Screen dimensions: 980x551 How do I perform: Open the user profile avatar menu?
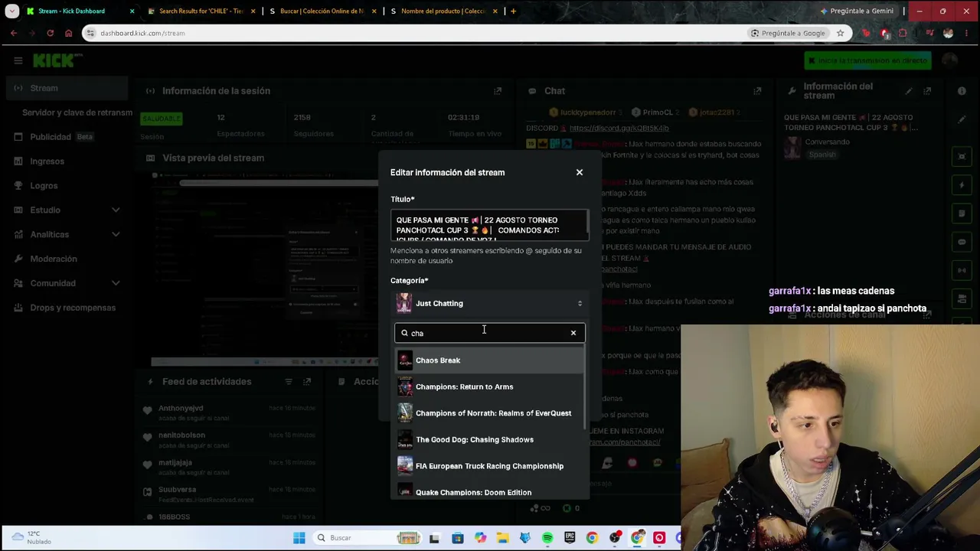click(x=950, y=60)
